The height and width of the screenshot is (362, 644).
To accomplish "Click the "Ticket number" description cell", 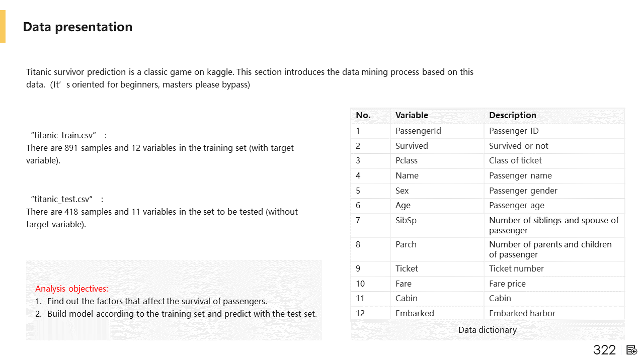I will (516, 269).
